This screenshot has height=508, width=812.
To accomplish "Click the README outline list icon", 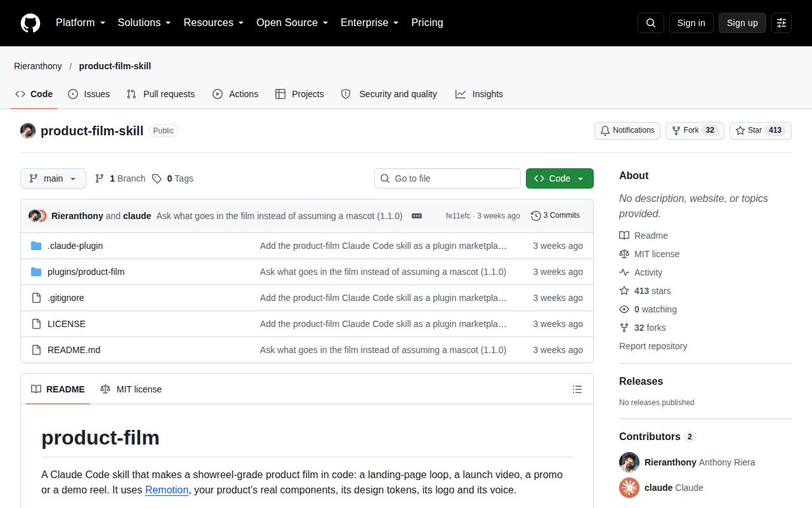I will tap(577, 389).
